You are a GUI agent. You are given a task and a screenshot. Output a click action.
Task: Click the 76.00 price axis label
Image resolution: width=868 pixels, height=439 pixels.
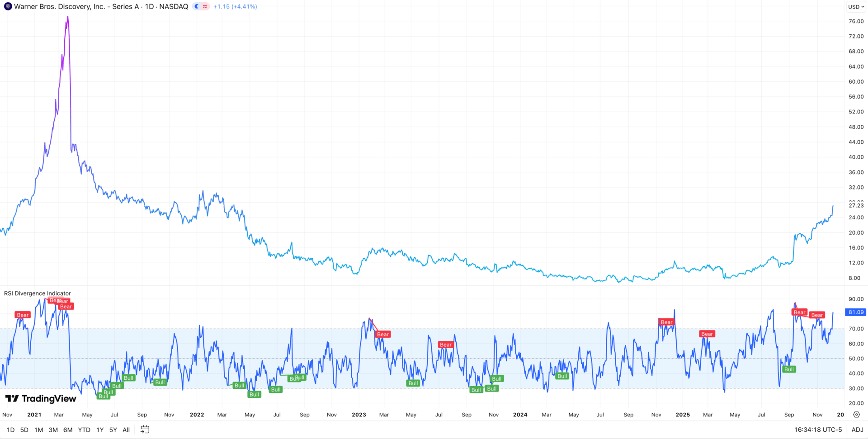856,21
